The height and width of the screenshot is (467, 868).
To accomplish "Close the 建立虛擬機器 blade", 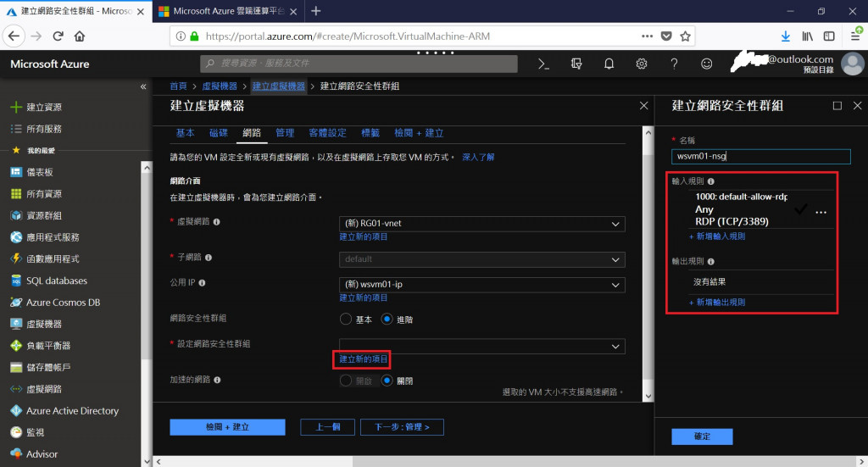I will point(644,105).
